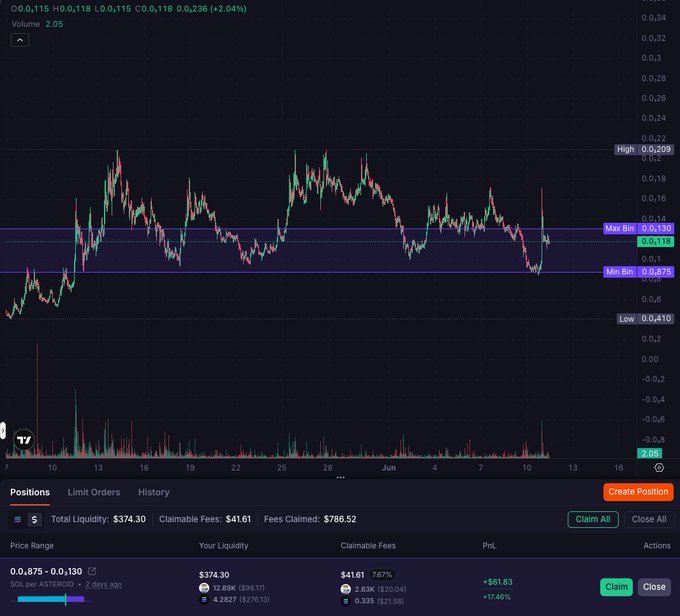The height and width of the screenshot is (616, 680).
Task: Click the ASTEROID token icon beside 2.63K fees
Action: (345, 589)
